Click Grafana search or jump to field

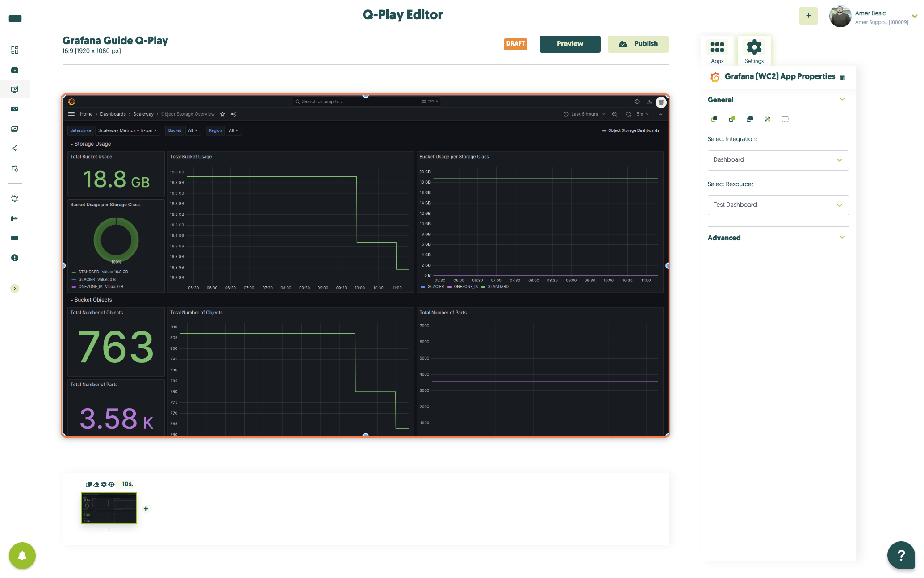(x=366, y=101)
